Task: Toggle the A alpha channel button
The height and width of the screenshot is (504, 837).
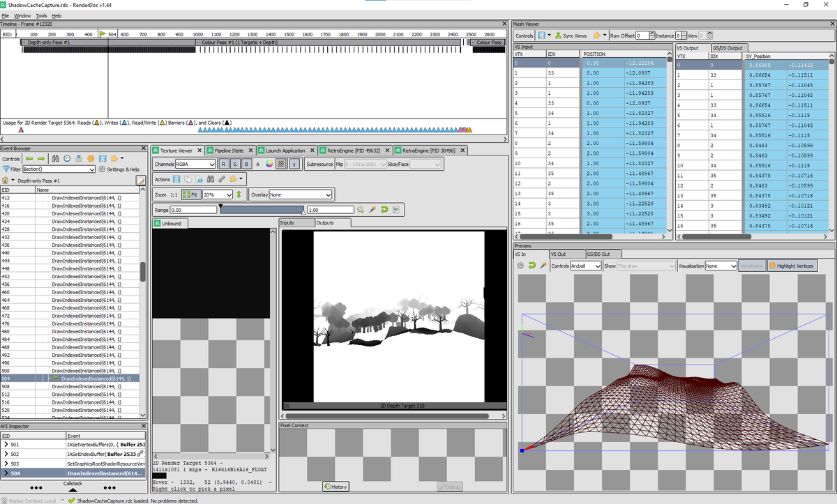Action: click(257, 164)
